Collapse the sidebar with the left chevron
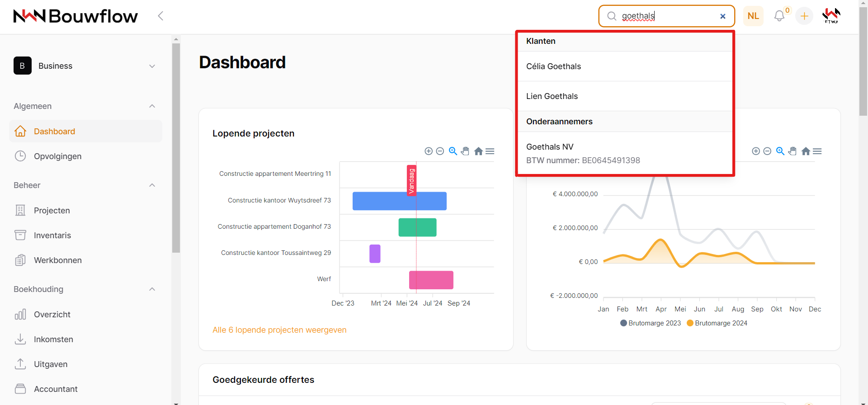This screenshot has width=868, height=405. click(x=160, y=16)
